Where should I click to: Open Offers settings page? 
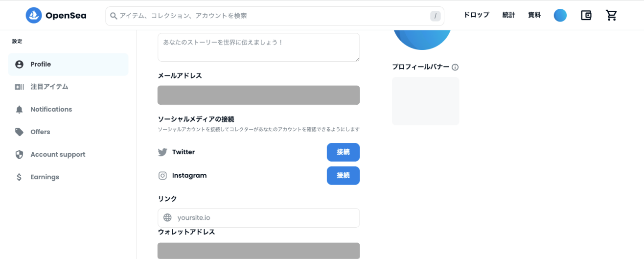(40, 132)
